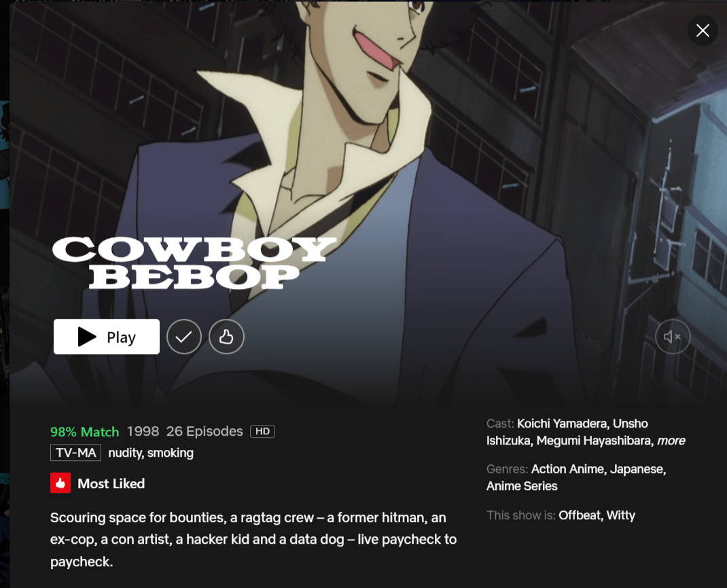Click the HD quality badge
Screen dimensions: 727x588
pyautogui.click(x=262, y=431)
